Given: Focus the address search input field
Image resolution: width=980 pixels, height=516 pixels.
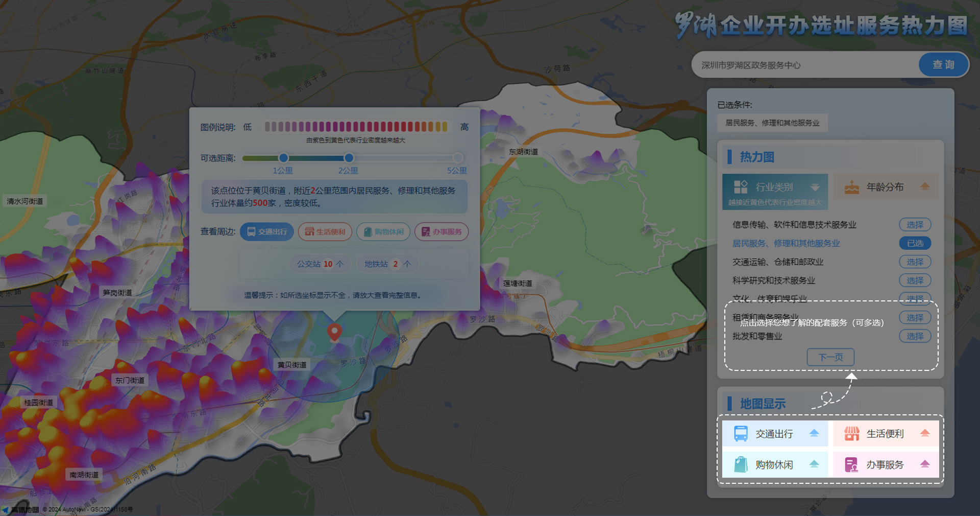Looking at the screenshot, I should coord(806,65).
